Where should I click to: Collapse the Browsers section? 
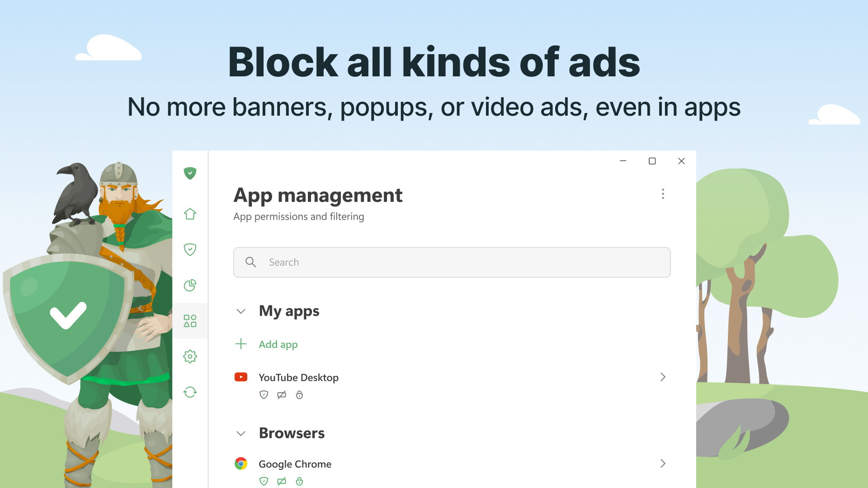point(241,433)
